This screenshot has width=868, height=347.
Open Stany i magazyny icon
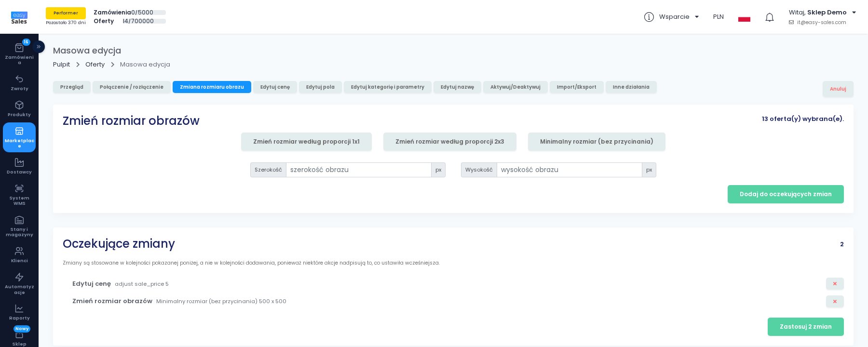click(19, 220)
